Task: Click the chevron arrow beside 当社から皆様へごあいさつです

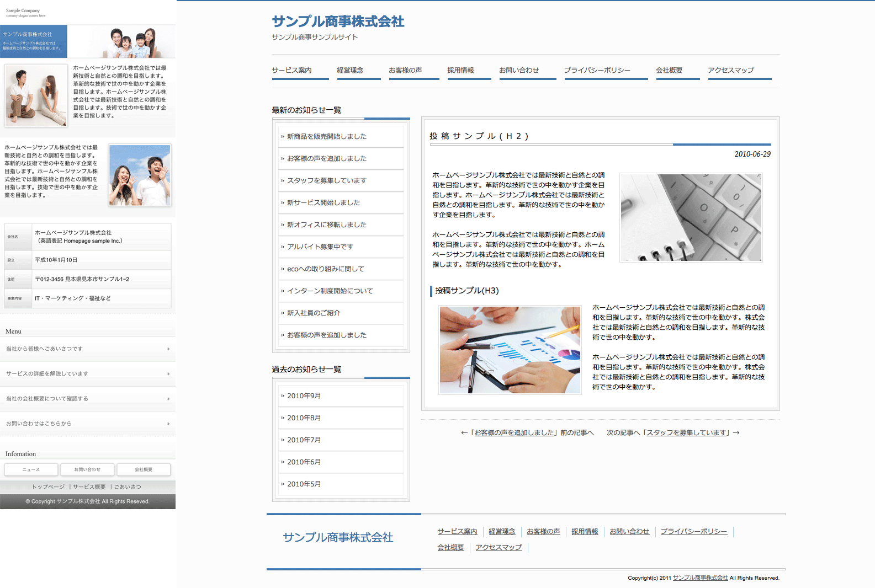Action: 168,349
